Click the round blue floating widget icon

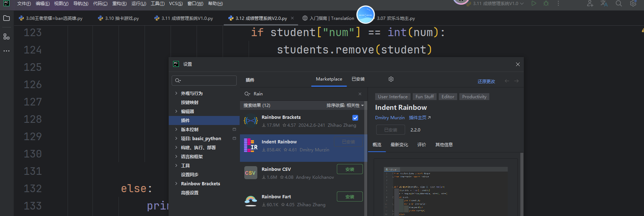coord(366,15)
